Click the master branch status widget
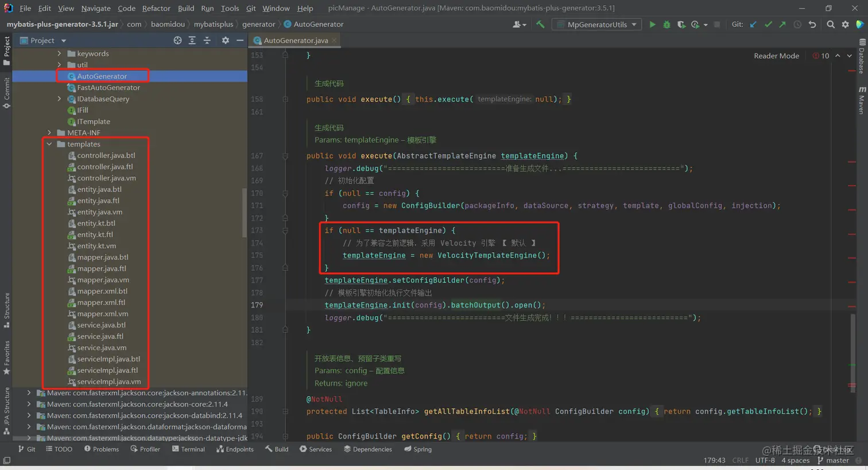Image resolution: width=868 pixels, height=470 pixels. 833,460
